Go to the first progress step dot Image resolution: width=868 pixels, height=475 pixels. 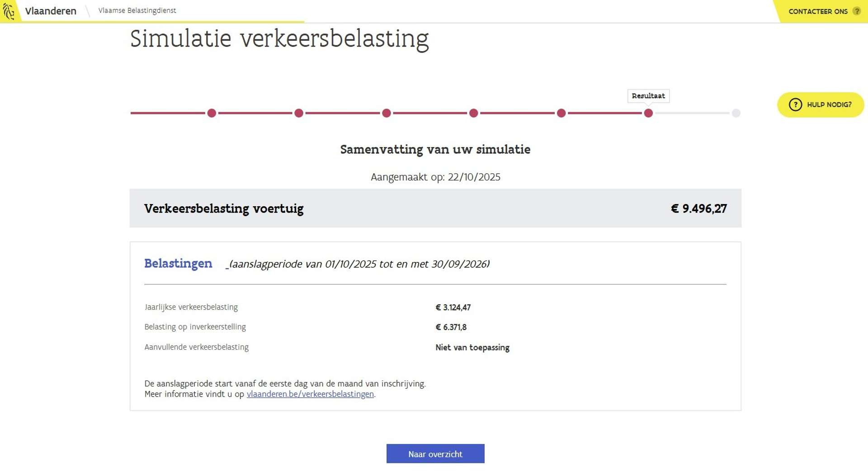point(212,113)
